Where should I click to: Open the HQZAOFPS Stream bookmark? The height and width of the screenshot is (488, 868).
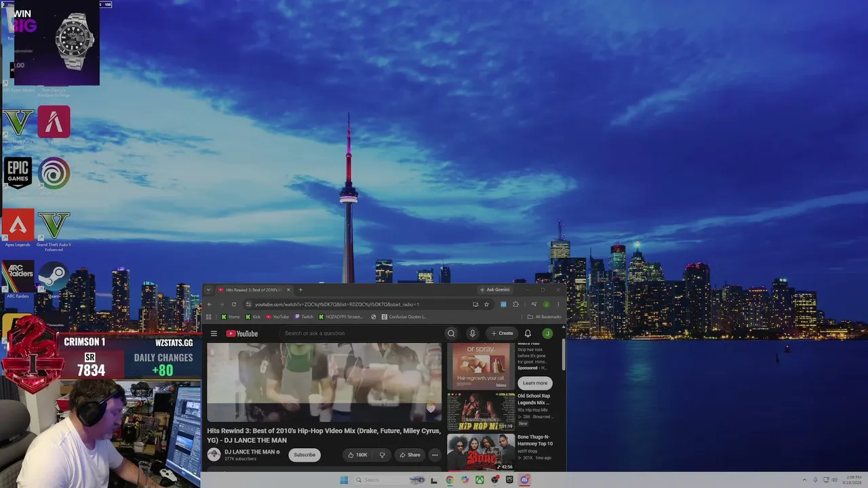pos(340,317)
